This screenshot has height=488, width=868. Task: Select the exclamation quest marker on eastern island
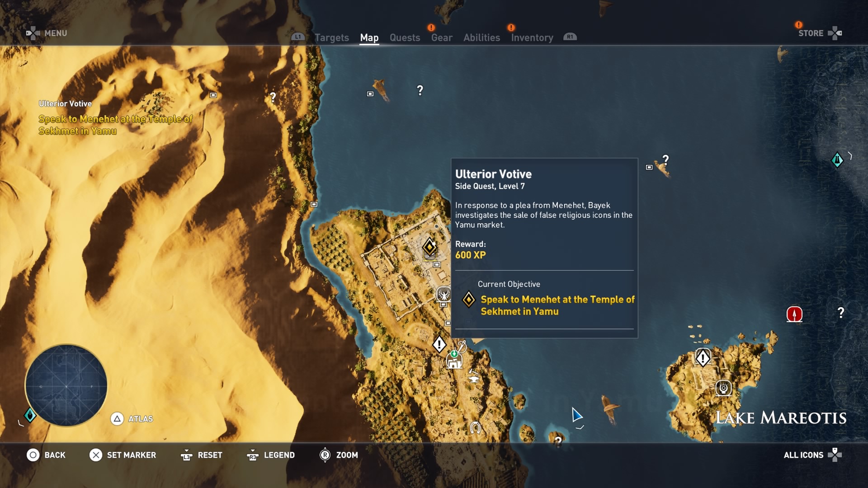pyautogui.click(x=703, y=358)
